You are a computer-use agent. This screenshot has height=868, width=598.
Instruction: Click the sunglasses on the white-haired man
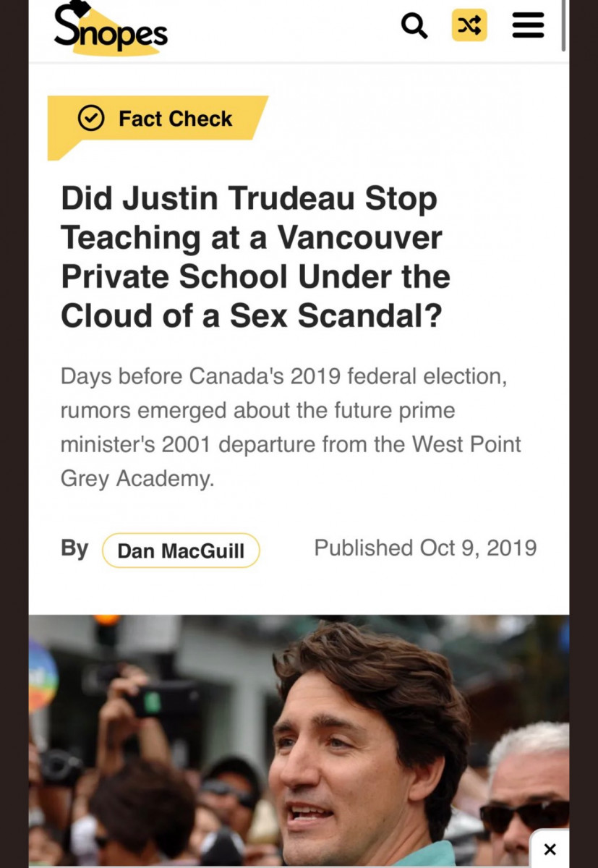tap(524, 814)
